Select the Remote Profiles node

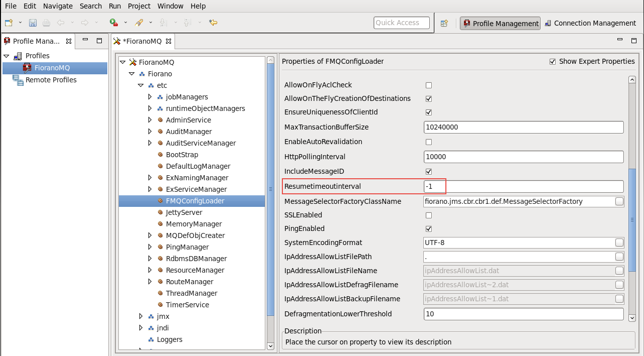tap(51, 80)
